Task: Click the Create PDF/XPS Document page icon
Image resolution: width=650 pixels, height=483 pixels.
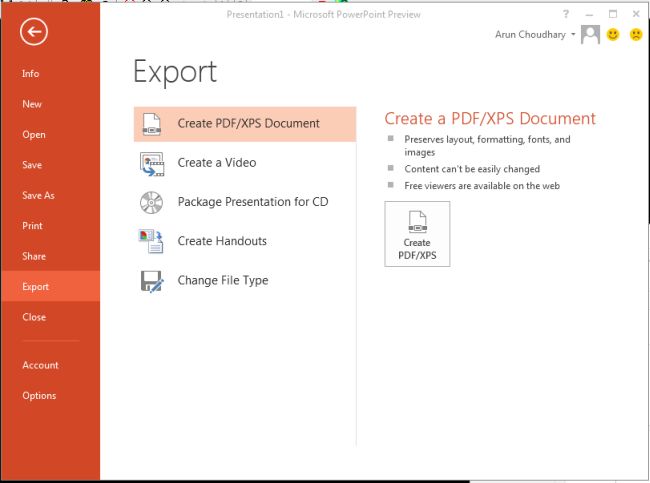Action: click(152, 124)
